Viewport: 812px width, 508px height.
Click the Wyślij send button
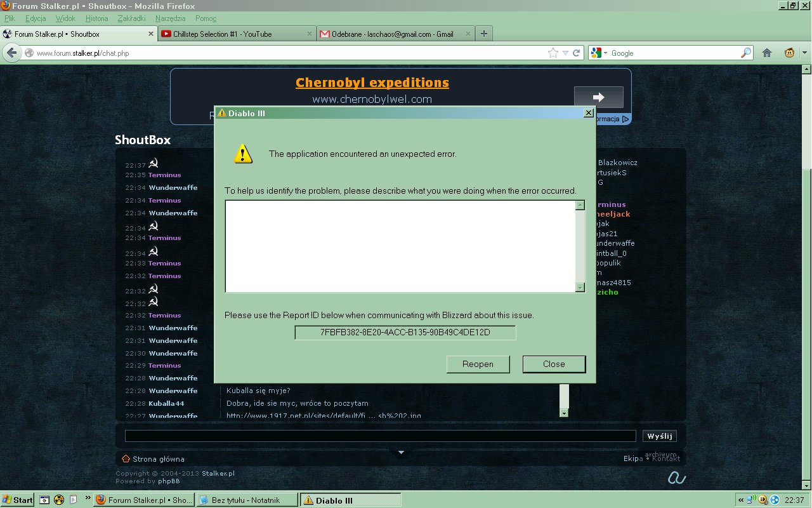pos(660,436)
